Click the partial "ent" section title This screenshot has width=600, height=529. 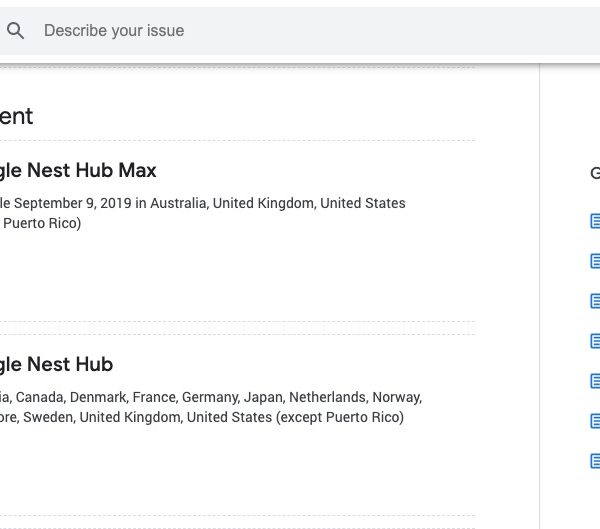(17, 116)
